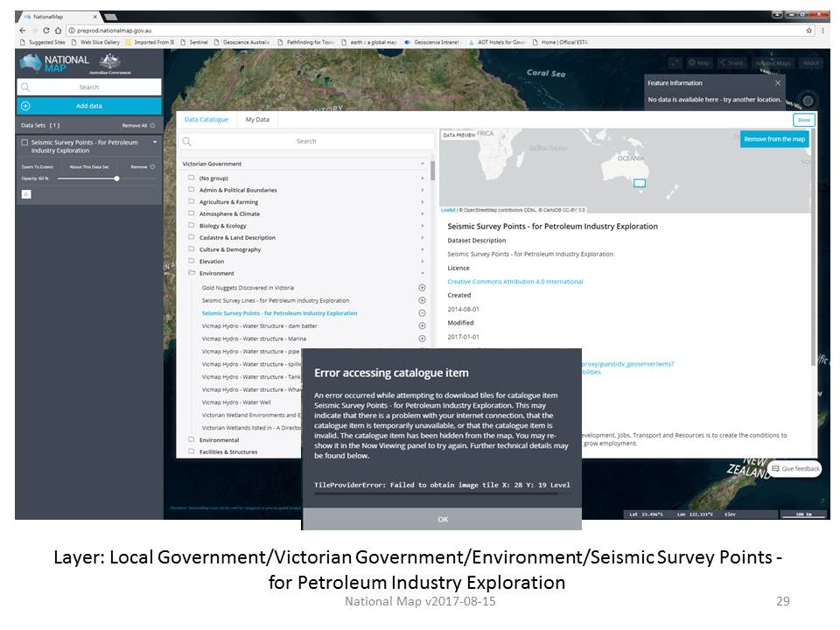Viewport: 840px width, 630px height.
Task: Collapse the Victorian Government group
Action: pyautogui.click(x=423, y=164)
